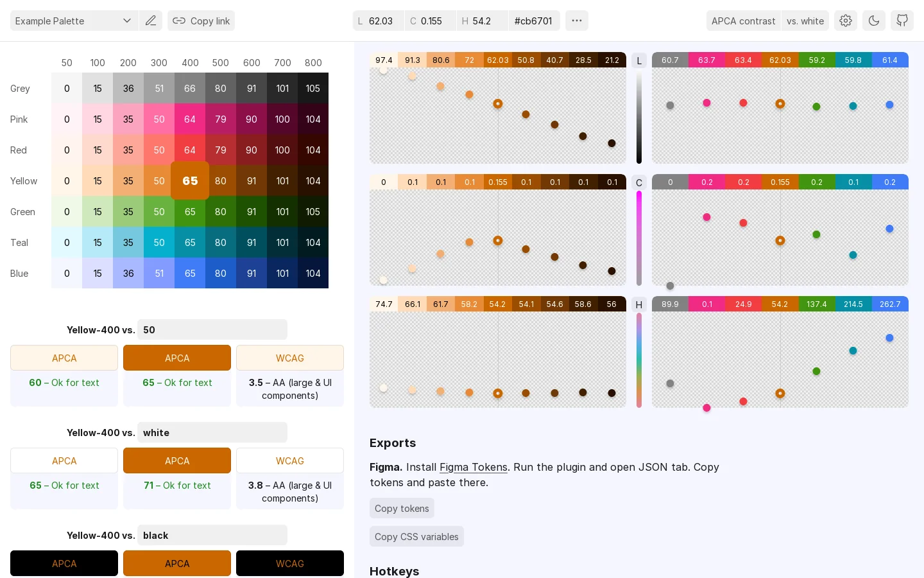Click the H hue input field
924x578 pixels.
tap(483, 21)
